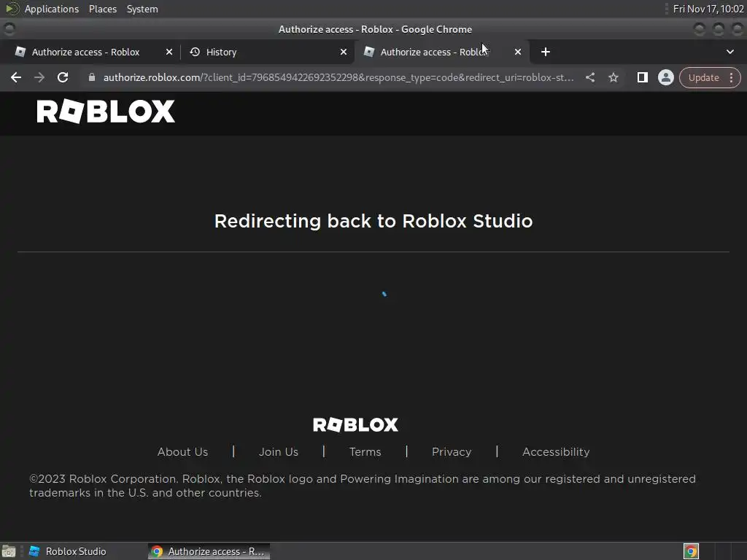Open the Accessibility link
This screenshot has height=560, width=747.
[x=556, y=452]
